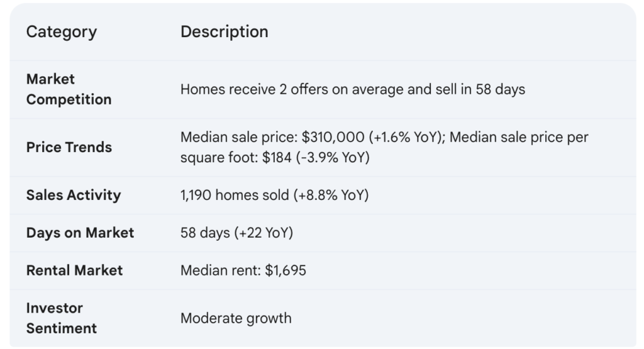Select the Rental Market row label
This screenshot has width=644, height=349.
(74, 270)
